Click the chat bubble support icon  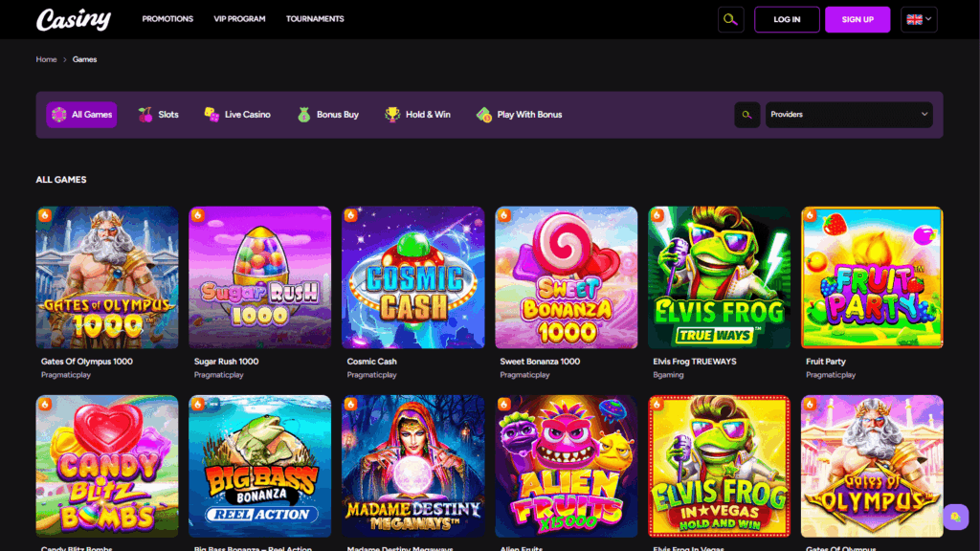pyautogui.click(x=954, y=517)
